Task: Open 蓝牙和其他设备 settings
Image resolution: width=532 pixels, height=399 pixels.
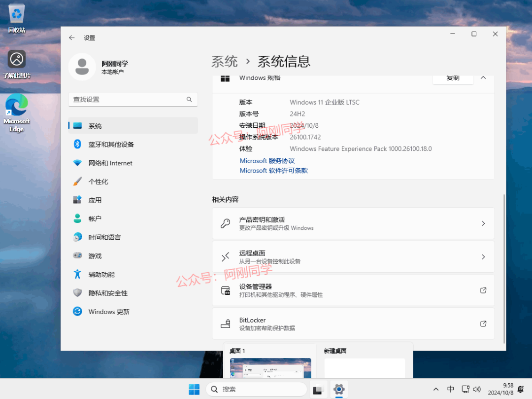Action: (133, 145)
